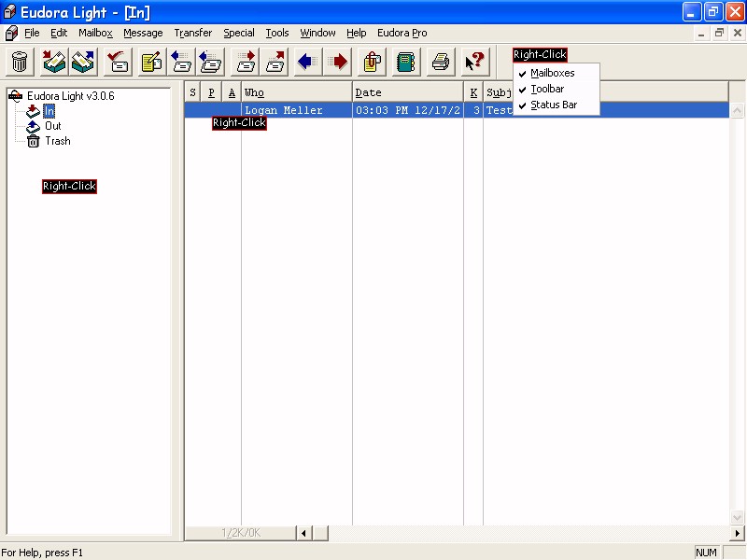Viewport: 747px width, 560px height.
Task: Click the Eudora root icon in mailbox tree
Action: tap(16, 96)
